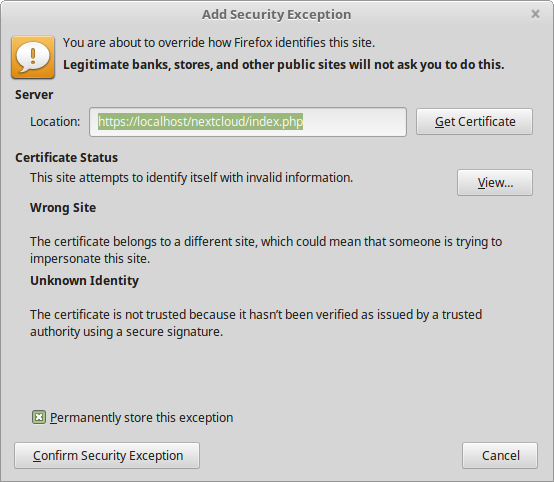The width and height of the screenshot is (554, 482).
Task: Click the bold 'Legitimate banks, stores' warning
Action: 283,65
